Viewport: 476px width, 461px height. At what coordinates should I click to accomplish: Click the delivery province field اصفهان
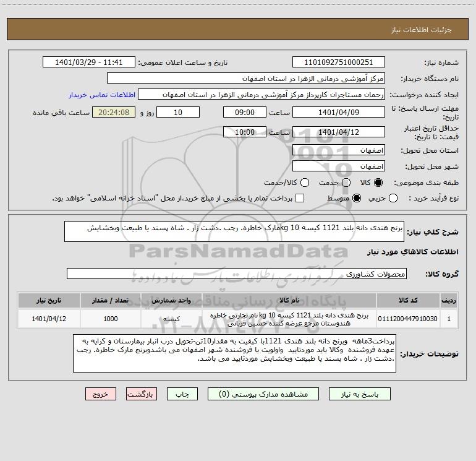coord(339,150)
